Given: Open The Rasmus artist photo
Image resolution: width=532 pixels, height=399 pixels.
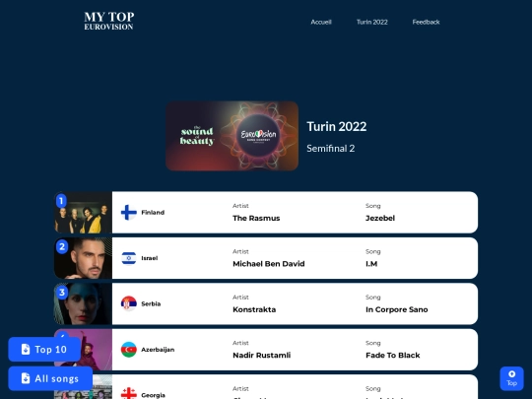Looking at the screenshot, I should coord(84,213).
